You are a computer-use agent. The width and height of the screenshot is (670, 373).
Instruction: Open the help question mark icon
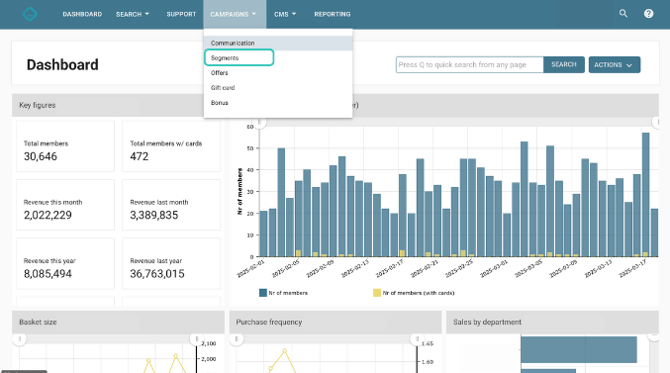649,14
